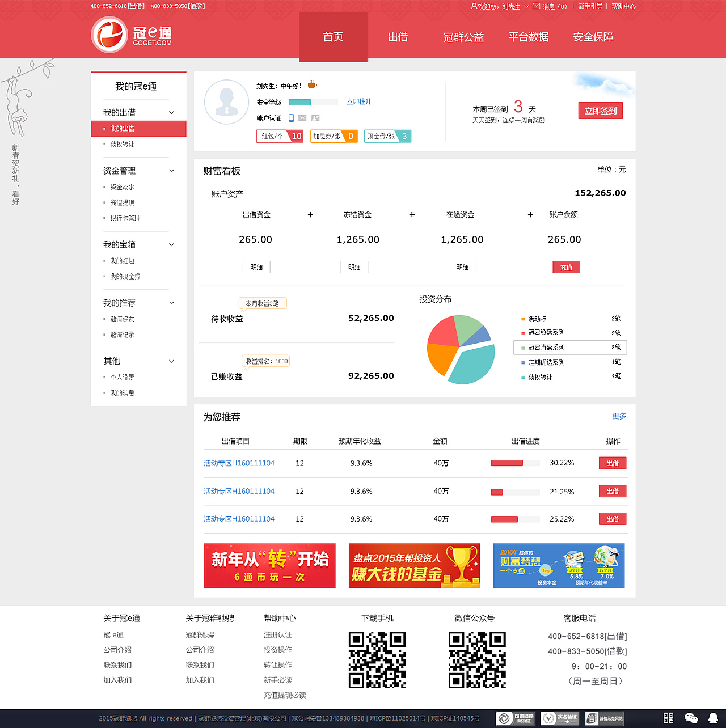The image size is (726, 728).
Task: Click the 立即提升 link beside security level
Action: click(359, 102)
